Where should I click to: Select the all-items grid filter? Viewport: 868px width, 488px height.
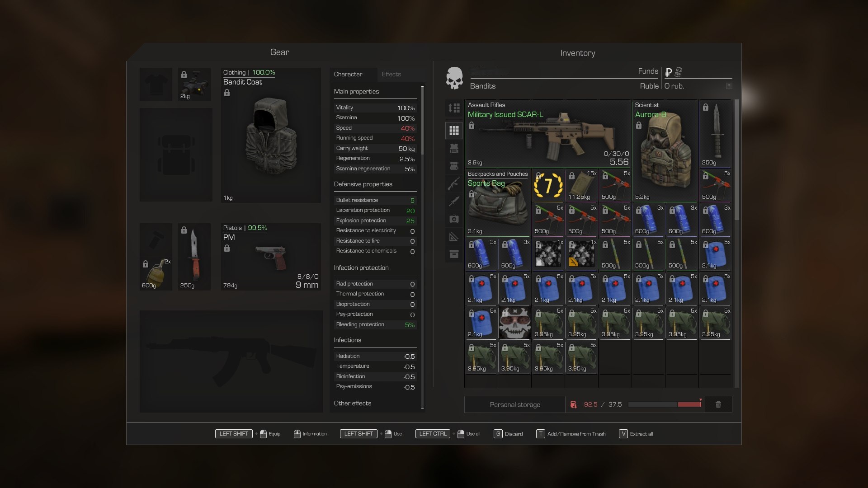[454, 131]
